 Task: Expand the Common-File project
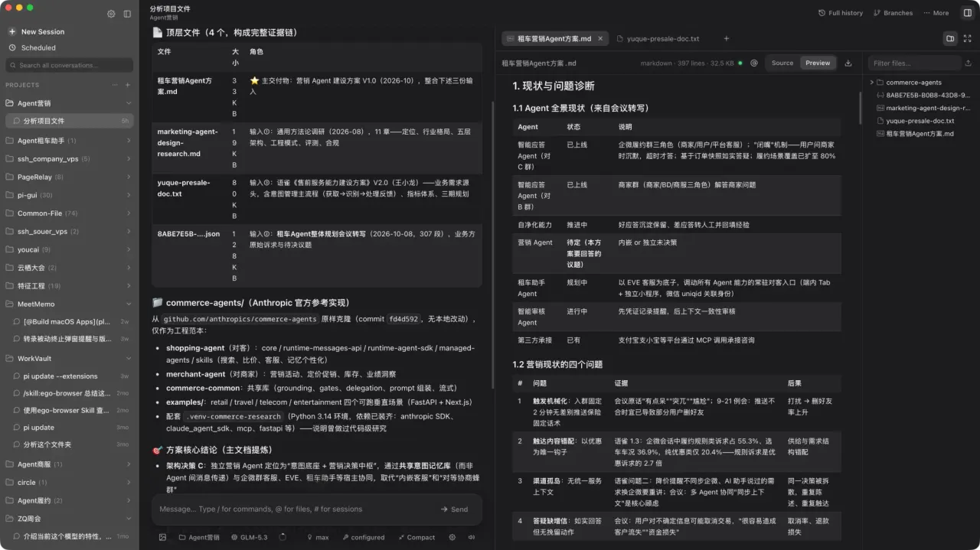tap(129, 213)
